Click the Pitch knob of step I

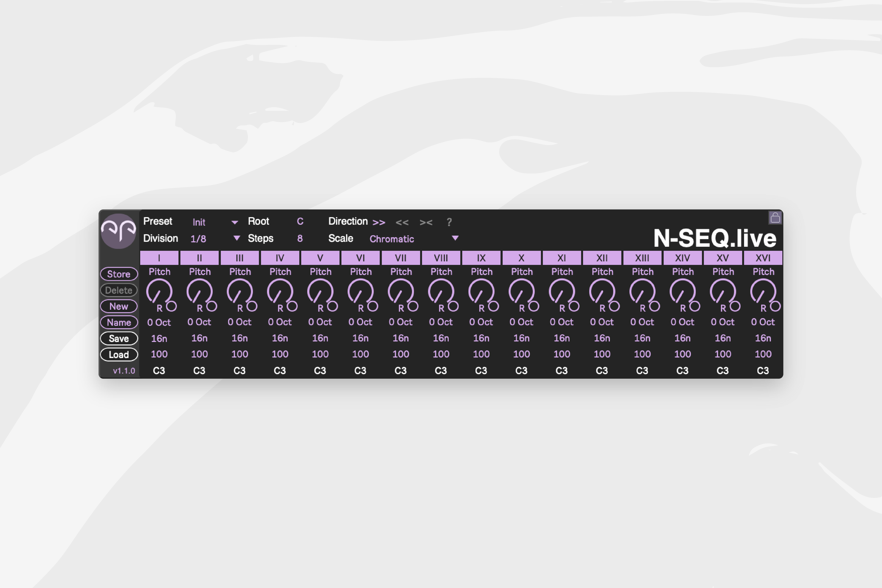[x=159, y=291]
